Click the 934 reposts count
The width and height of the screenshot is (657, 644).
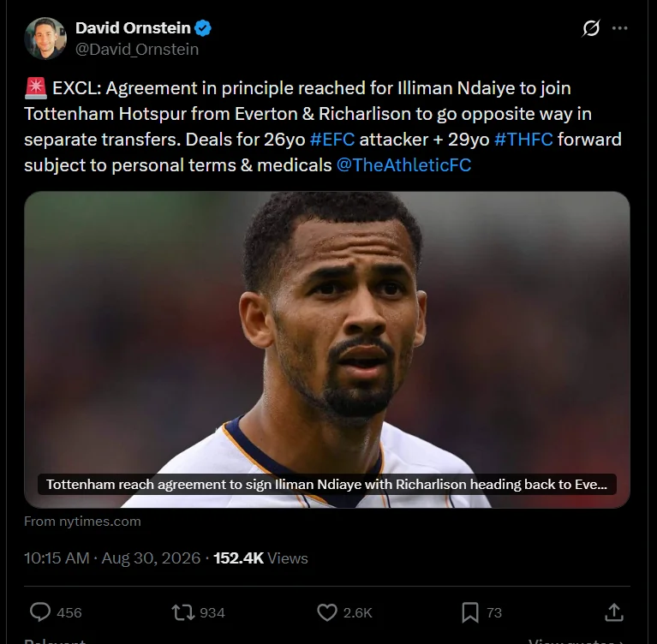(x=212, y=612)
